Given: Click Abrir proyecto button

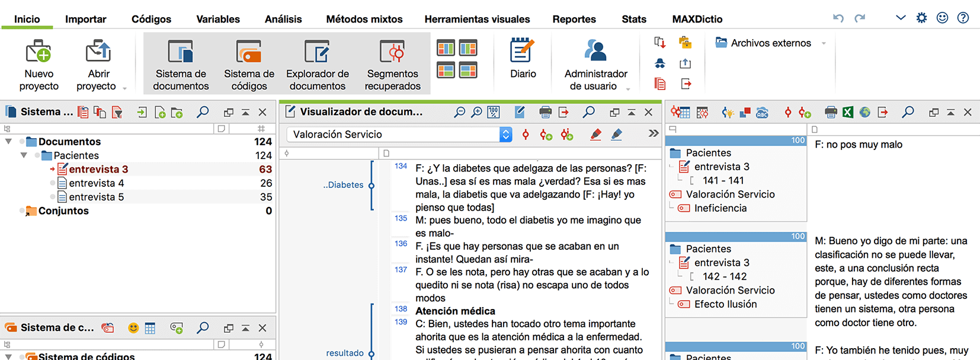Looking at the screenshot, I should (x=98, y=64).
